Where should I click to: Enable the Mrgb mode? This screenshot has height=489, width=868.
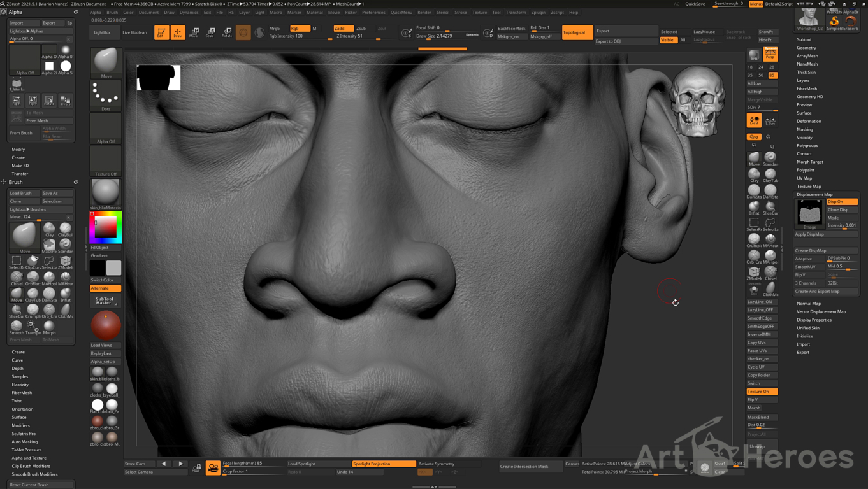277,29
